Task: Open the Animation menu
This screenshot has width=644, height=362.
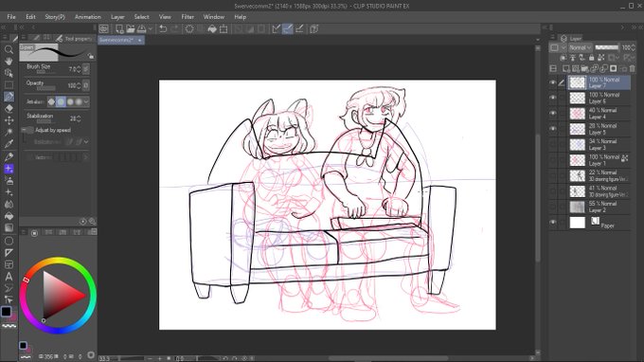Action: (x=88, y=17)
